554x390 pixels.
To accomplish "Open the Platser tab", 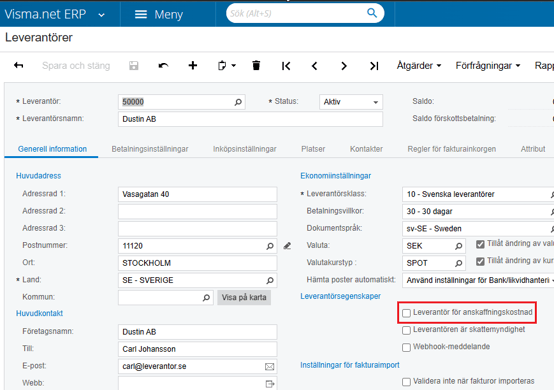I will (x=313, y=149).
